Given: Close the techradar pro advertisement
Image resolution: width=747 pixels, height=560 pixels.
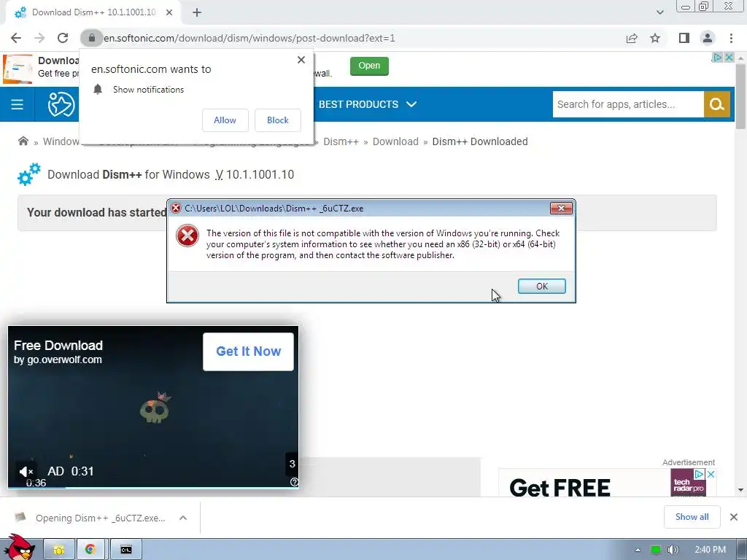Looking at the screenshot, I should 711,474.
